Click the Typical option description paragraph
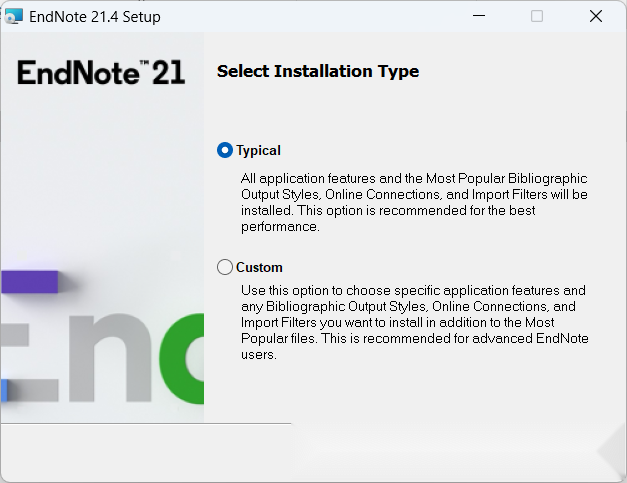 coord(414,203)
